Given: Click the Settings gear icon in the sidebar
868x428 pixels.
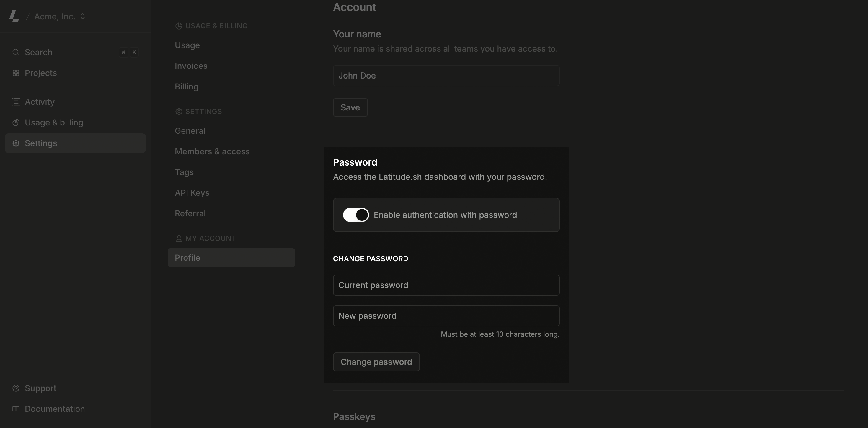Looking at the screenshot, I should pyautogui.click(x=15, y=143).
